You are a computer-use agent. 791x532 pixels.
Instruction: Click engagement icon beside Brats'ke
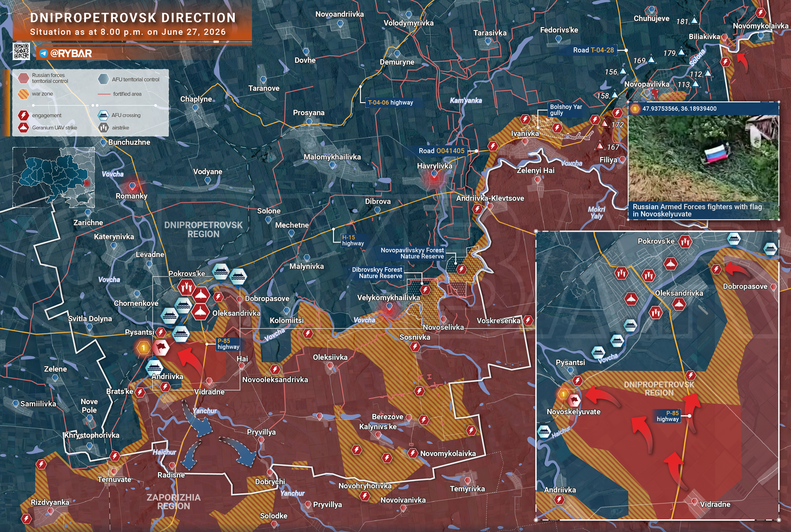pos(140,393)
